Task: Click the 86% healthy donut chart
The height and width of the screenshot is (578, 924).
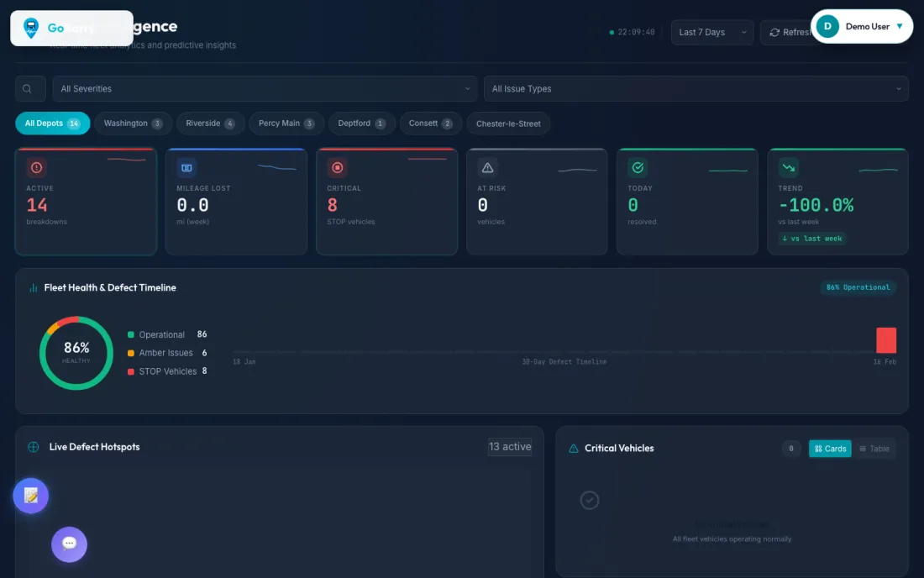Action: tap(76, 353)
